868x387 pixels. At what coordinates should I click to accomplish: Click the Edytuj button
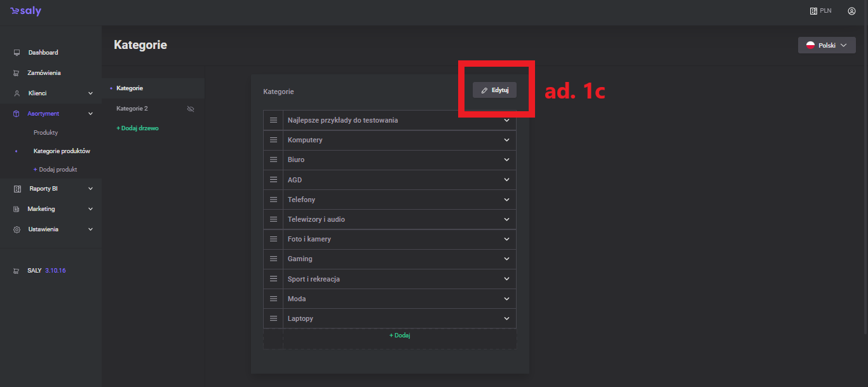494,90
